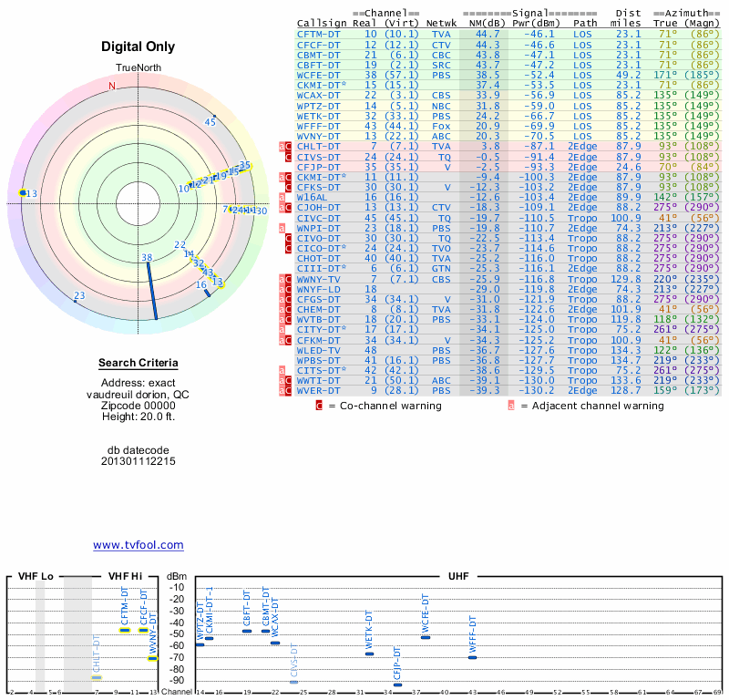The width and height of the screenshot is (729, 700).
Task: Click the co-channel icon next to CIVO-DT
Action: pos(289,238)
